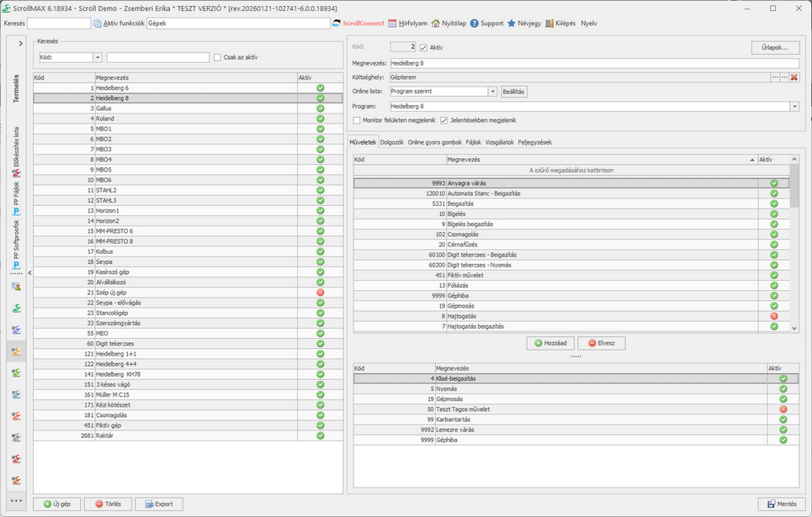Viewport: 812px width, 517px height.
Task: Click the Nyitólap home icon
Action: click(434, 24)
